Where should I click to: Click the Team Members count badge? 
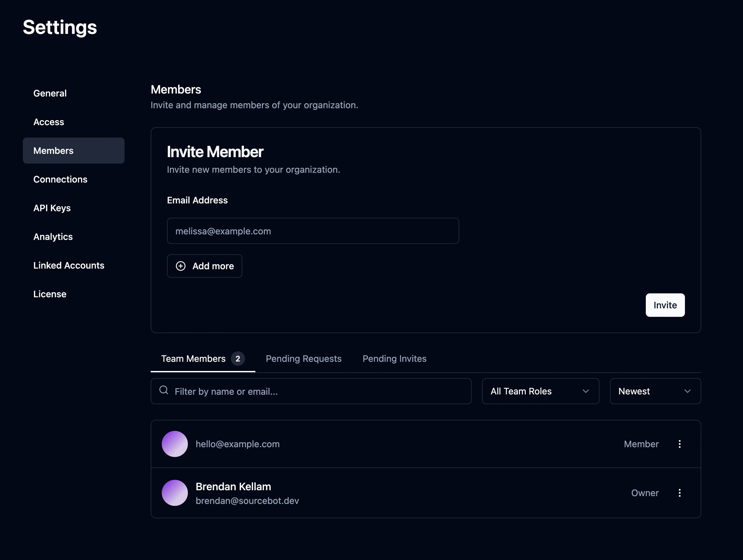(238, 359)
